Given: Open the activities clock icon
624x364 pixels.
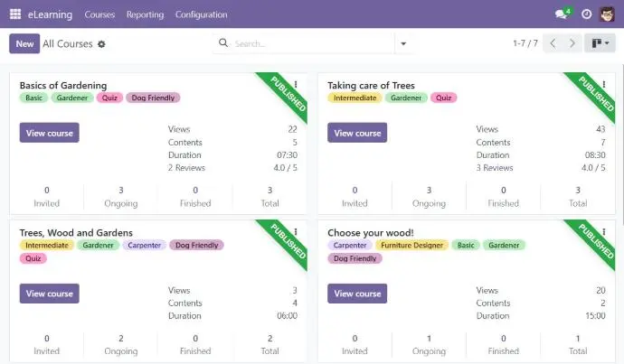Looking at the screenshot, I should [586, 14].
